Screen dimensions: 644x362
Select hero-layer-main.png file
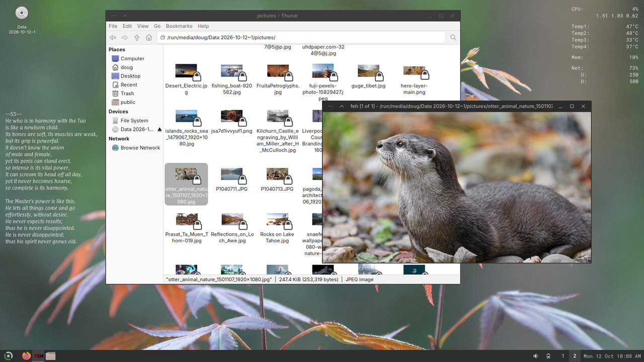(x=414, y=79)
